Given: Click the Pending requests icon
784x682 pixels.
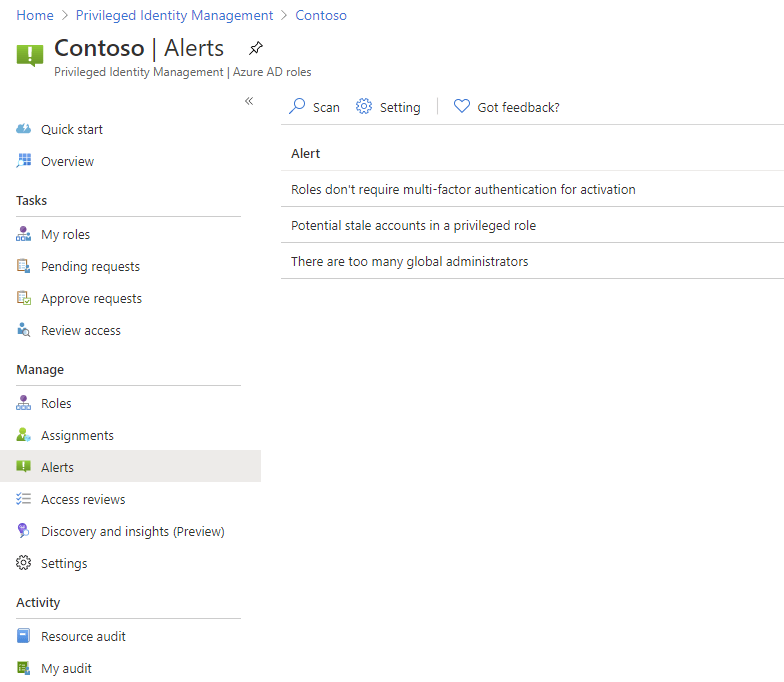Looking at the screenshot, I should (24, 267).
